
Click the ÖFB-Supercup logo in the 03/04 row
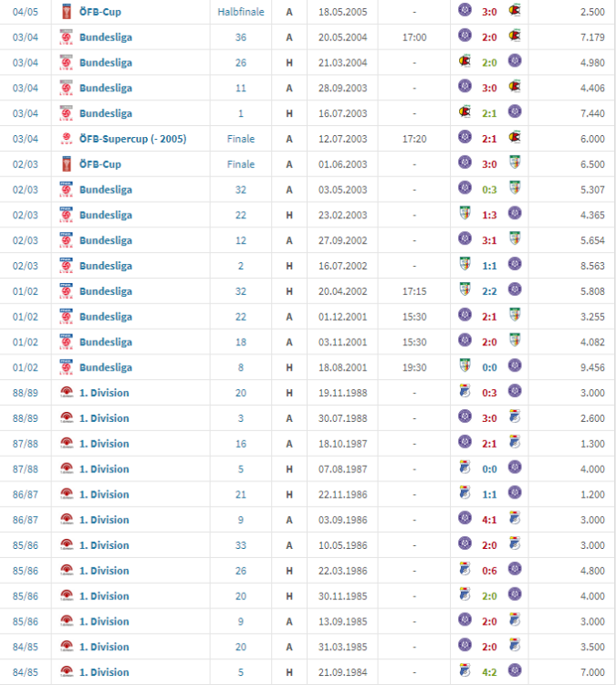[66, 139]
